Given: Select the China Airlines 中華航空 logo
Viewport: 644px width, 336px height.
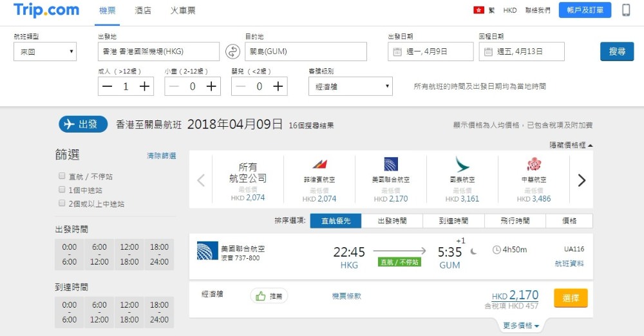Looking at the screenshot, I should (x=533, y=165).
